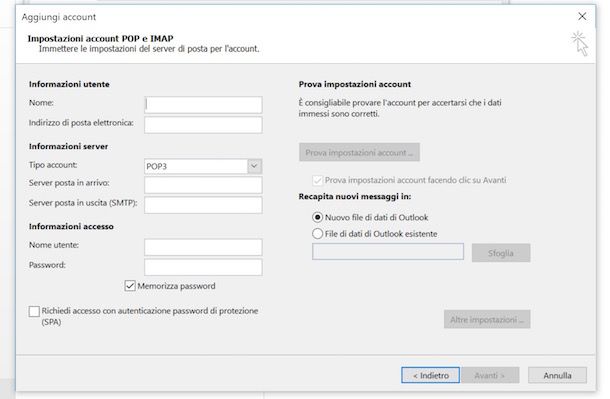Click the Recapita nuovi messaggi in label

coord(355,197)
